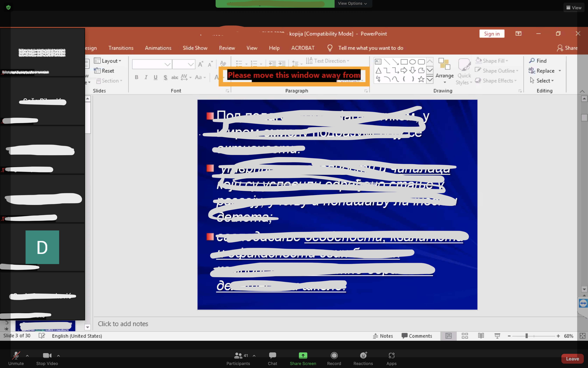The height and width of the screenshot is (368, 588).
Task: Open the Zoom Apps panel
Action: 391,358
